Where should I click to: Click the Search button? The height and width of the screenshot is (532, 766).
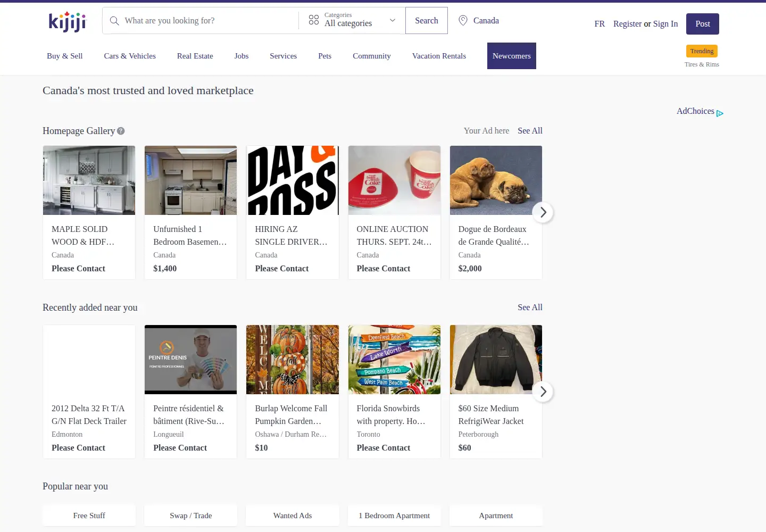click(427, 21)
